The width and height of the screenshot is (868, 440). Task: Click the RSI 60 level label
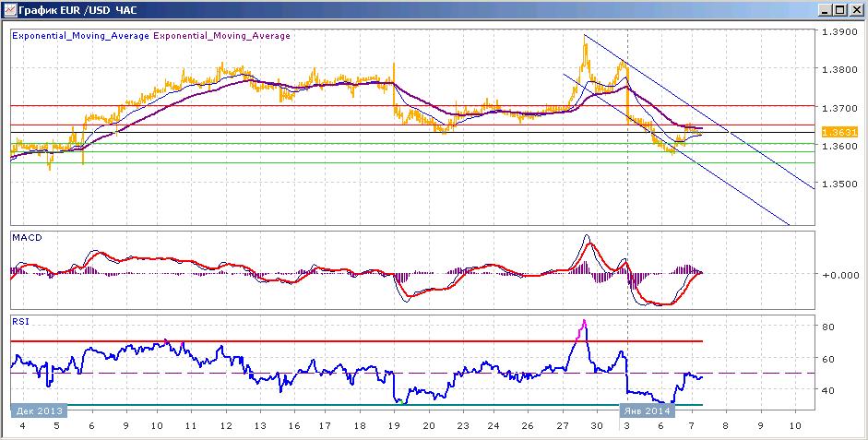pyautogui.click(x=828, y=359)
